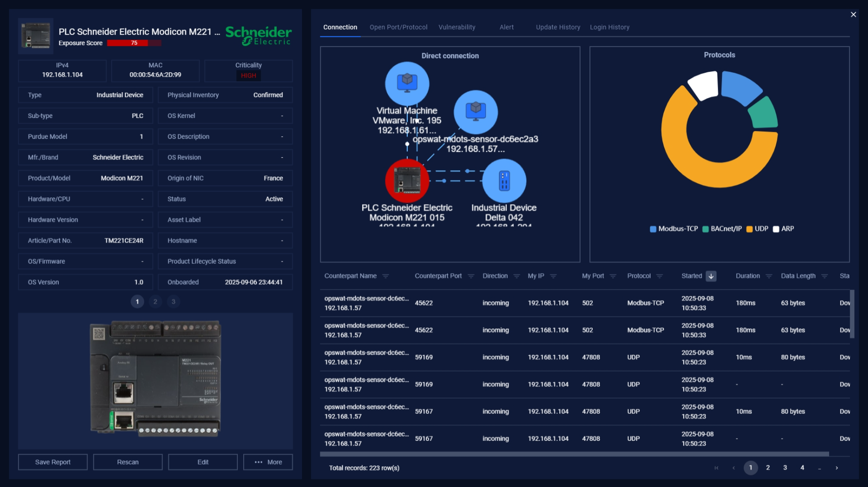The image size is (868, 487).
Task: Click the vertical scrollbar of connection table
Action: pos(851,314)
